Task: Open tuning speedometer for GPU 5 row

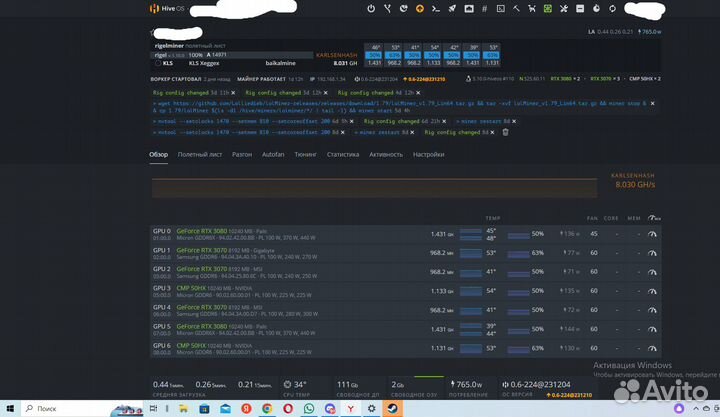Action: 652,329
